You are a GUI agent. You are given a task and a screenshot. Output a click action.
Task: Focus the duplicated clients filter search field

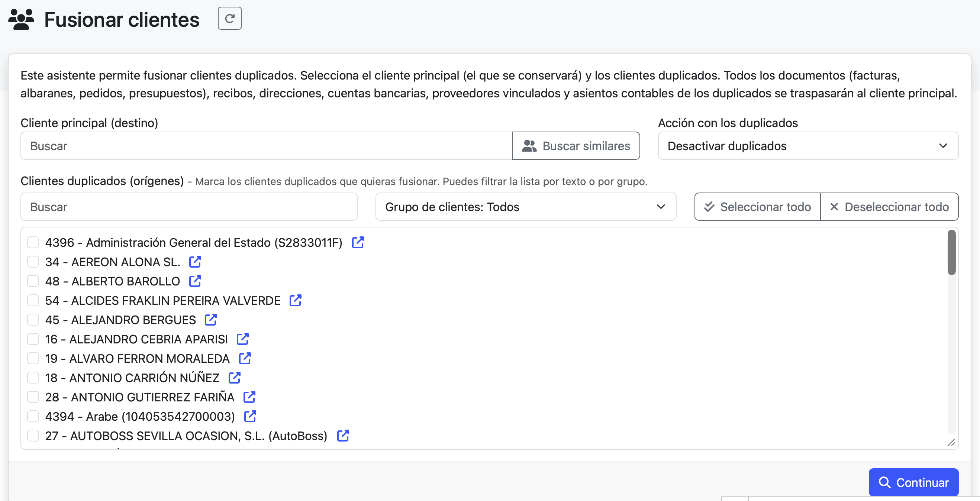click(189, 207)
